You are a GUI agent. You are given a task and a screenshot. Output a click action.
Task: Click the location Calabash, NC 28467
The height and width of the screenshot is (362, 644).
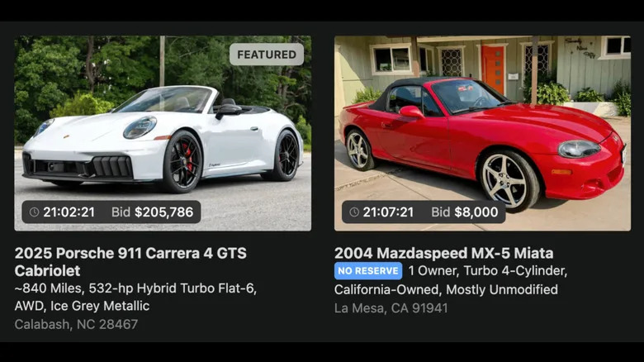[x=76, y=324]
